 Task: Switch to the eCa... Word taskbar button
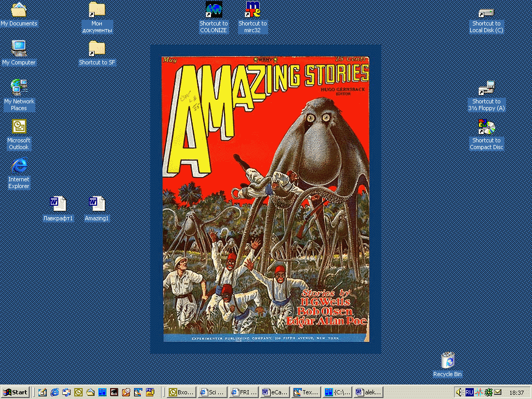click(275, 392)
